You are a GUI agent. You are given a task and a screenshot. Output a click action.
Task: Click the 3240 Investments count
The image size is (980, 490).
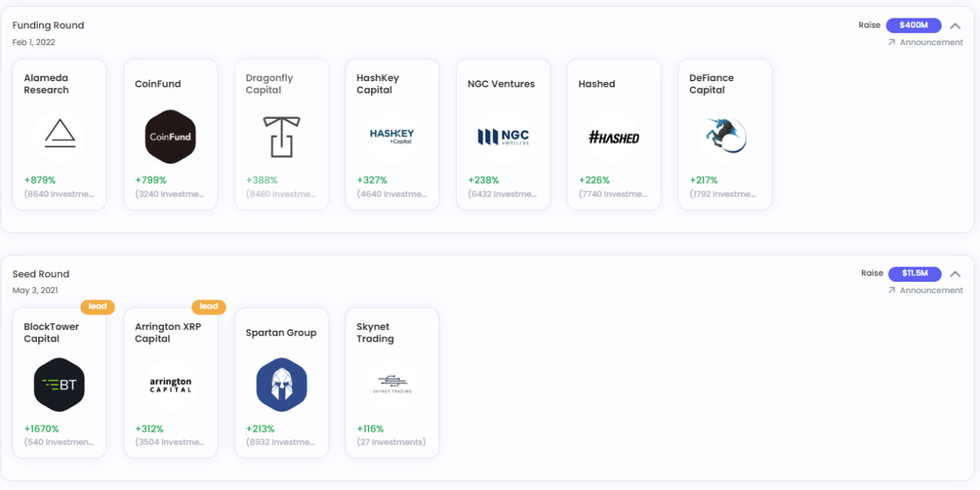coord(170,194)
